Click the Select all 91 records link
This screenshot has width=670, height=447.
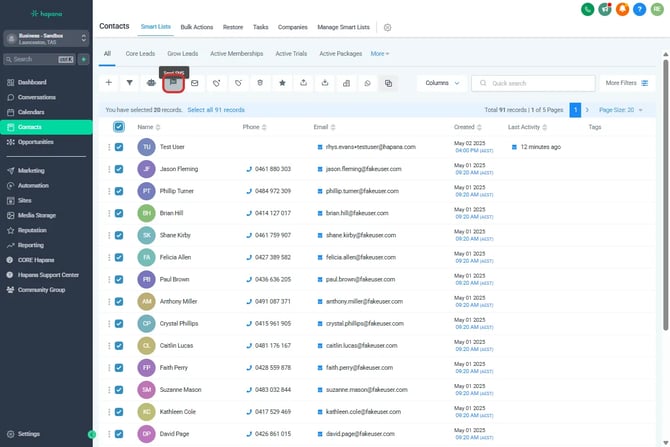(215, 109)
